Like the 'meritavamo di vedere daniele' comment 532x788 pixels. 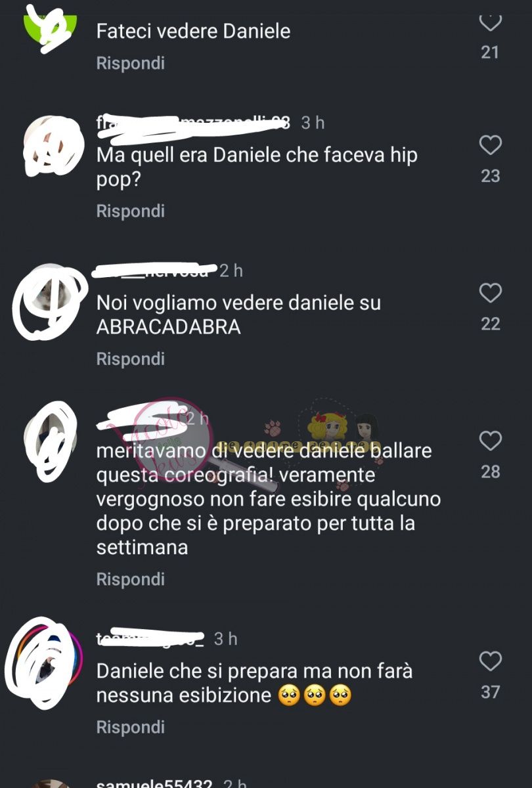click(x=490, y=441)
